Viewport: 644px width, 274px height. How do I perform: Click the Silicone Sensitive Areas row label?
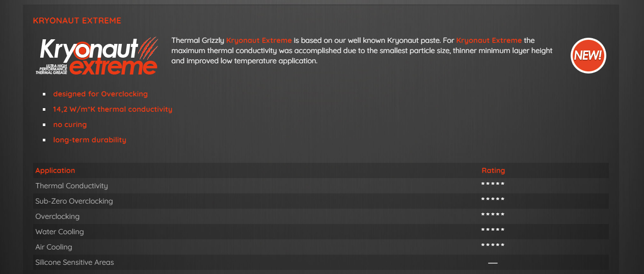[74, 262]
